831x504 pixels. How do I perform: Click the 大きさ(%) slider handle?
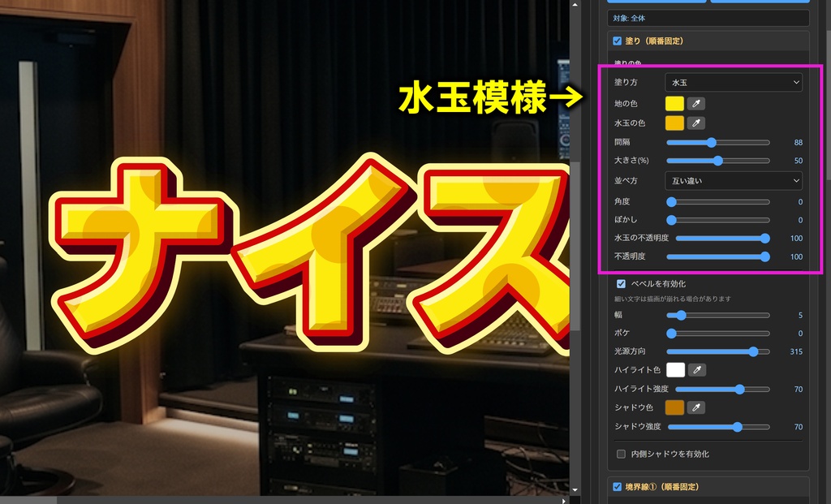pyautogui.click(x=718, y=161)
